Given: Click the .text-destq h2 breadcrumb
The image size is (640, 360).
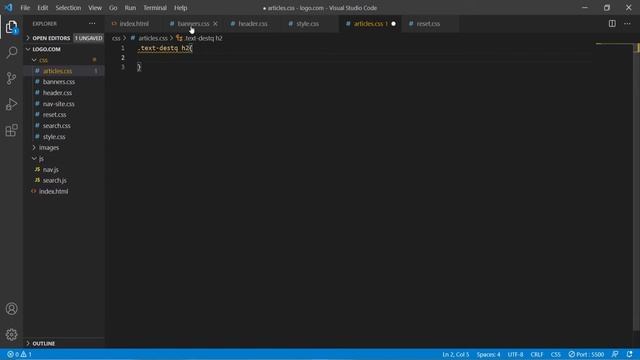Looking at the screenshot, I should pos(200,38).
